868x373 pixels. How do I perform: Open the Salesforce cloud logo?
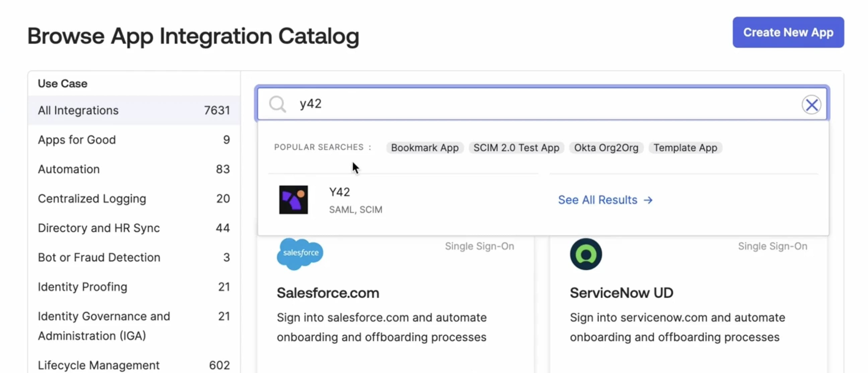(x=300, y=254)
